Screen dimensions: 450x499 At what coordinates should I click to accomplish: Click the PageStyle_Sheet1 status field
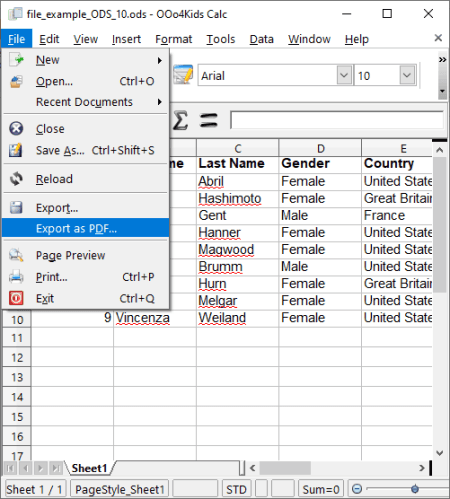click(x=120, y=489)
